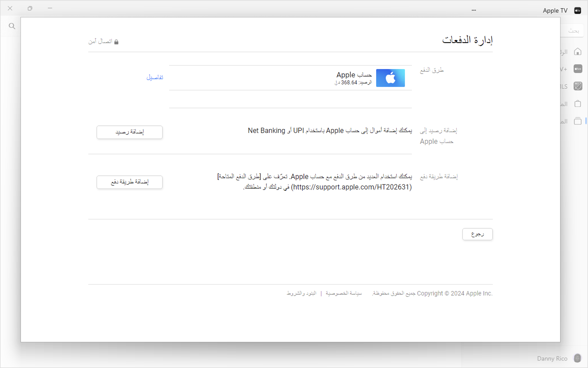Click the Copyright 2024 Apple Inc. text
Image resolution: width=588 pixels, height=368 pixels.
click(x=455, y=293)
